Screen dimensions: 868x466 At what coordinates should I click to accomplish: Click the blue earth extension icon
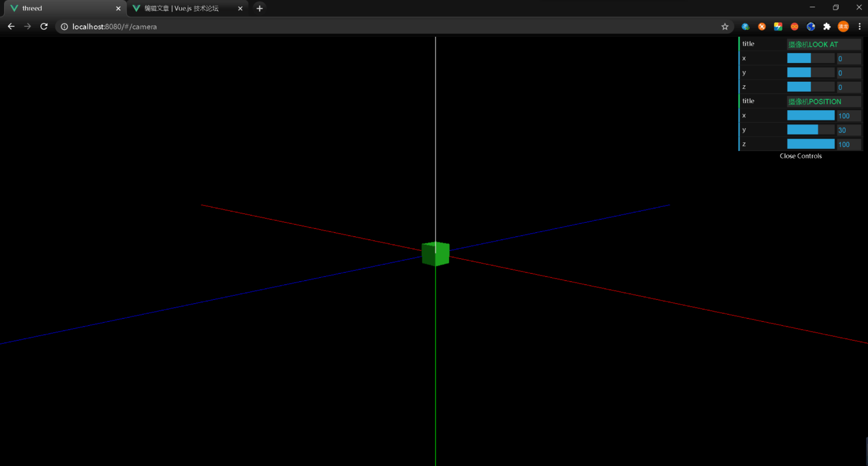pyautogui.click(x=811, y=26)
